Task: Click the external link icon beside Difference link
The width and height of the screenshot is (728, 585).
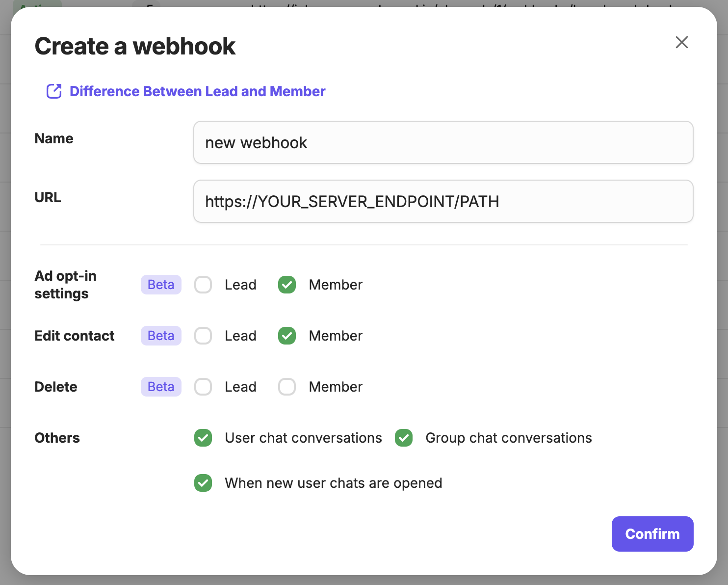Action: coord(54,91)
